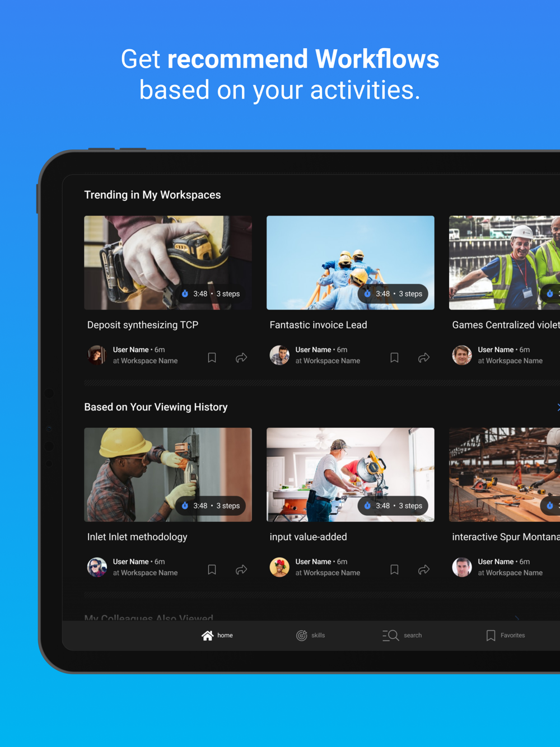Open Deposit synthesizing TCP thumbnail
560x747 pixels.
point(168,263)
